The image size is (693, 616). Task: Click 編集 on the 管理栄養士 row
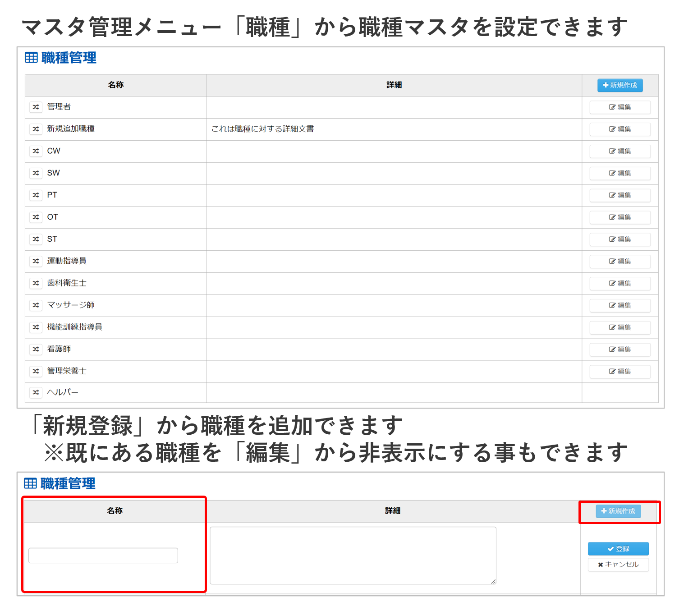pos(620,372)
